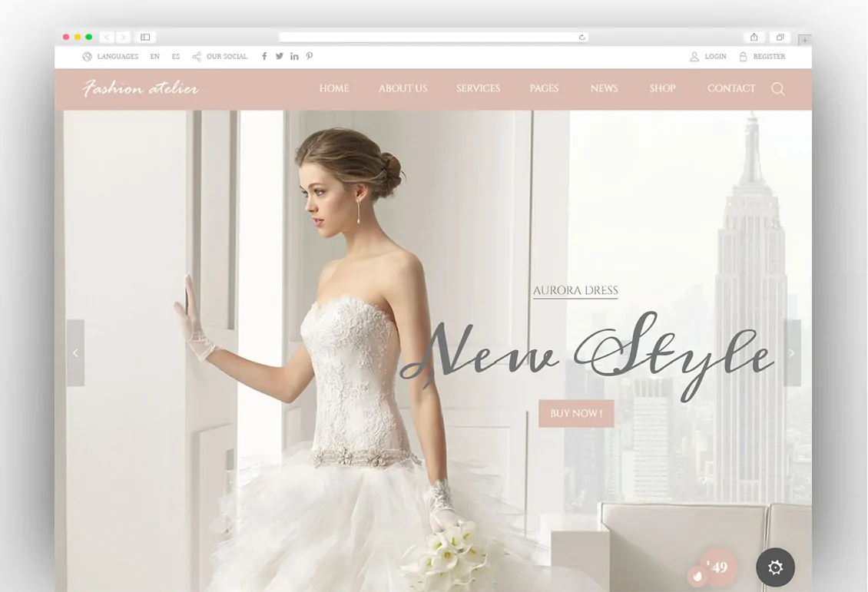Click the Our Social label
Viewport: 868px width, 592px height.
[227, 56]
